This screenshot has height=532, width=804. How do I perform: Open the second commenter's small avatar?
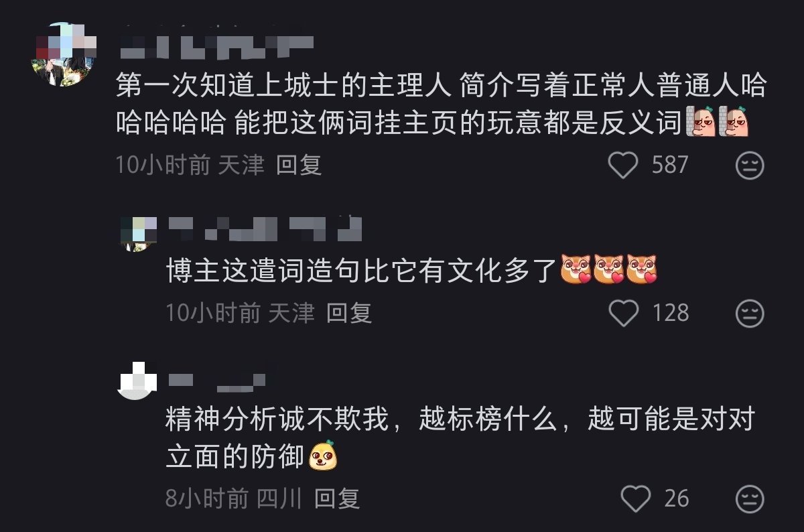(137, 234)
